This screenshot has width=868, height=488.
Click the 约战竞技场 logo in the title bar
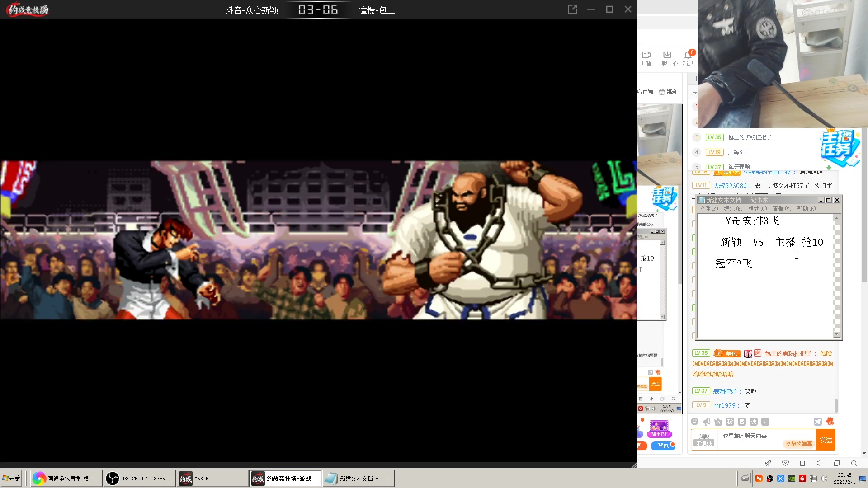point(28,9)
